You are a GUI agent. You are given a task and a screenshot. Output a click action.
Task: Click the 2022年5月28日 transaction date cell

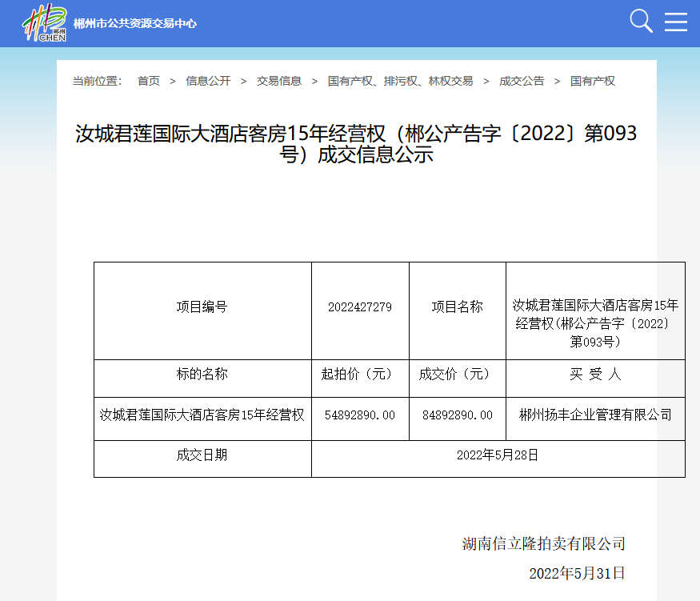point(498,455)
